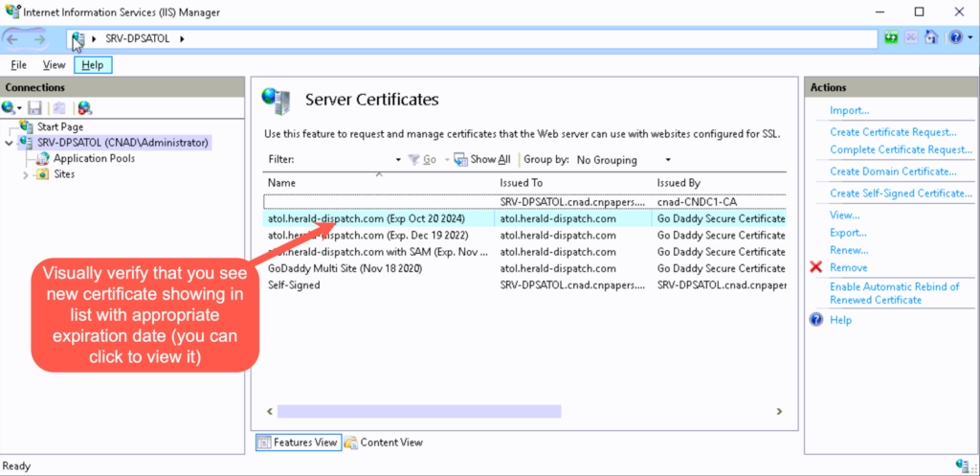The image size is (980, 476).
Task: Click Complete Certificate Request action
Action: 901,149
